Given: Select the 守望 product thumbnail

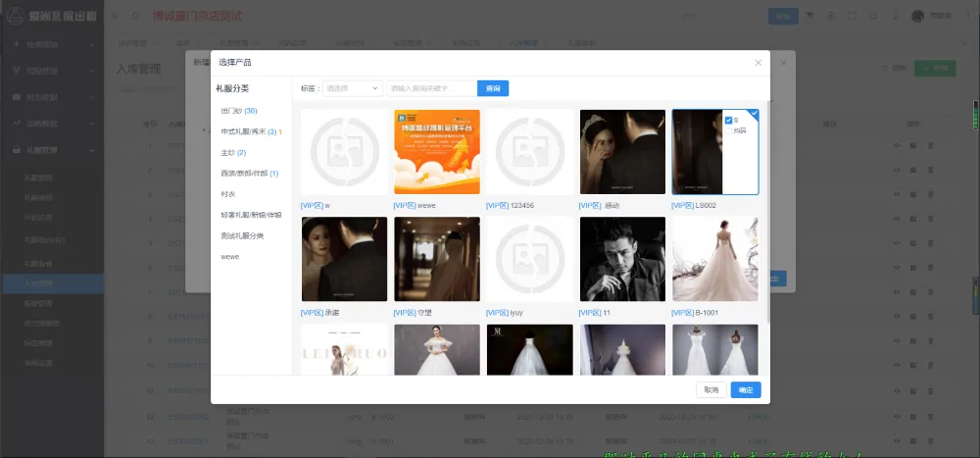Looking at the screenshot, I should pyautogui.click(x=436, y=259).
